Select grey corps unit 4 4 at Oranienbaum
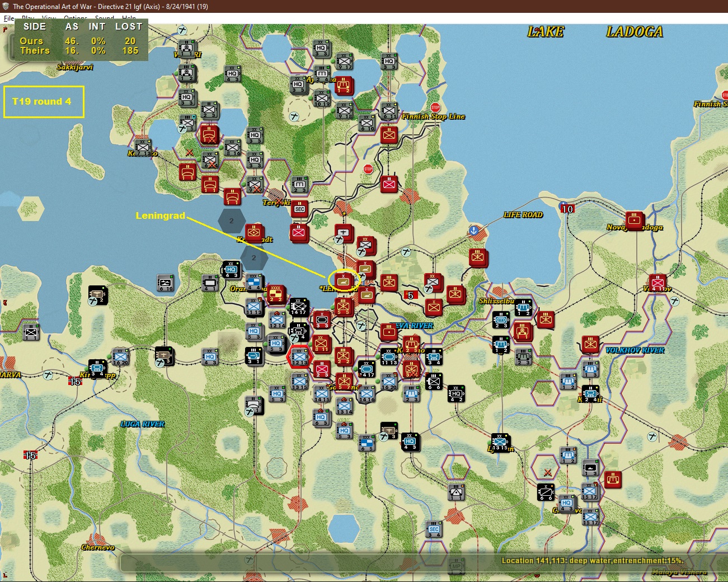The height and width of the screenshot is (582, 728). [255, 281]
